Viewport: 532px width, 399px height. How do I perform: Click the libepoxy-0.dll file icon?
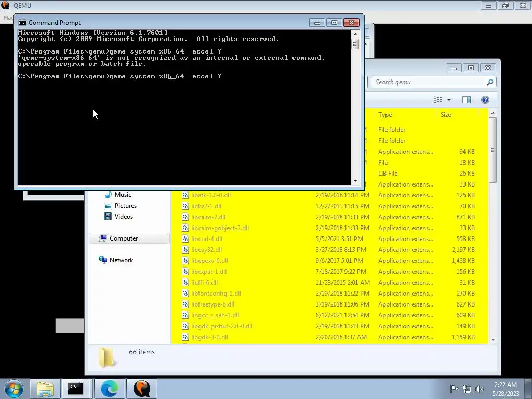tap(185, 261)
